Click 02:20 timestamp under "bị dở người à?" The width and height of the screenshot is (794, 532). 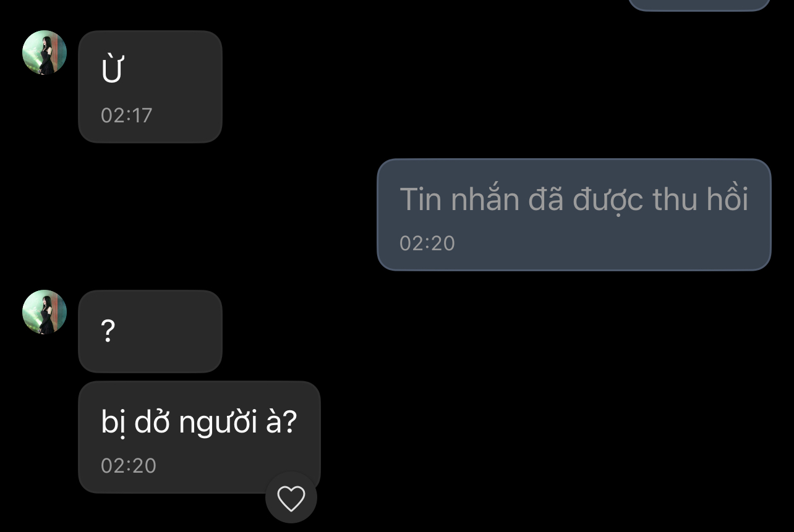click(129, 466)
